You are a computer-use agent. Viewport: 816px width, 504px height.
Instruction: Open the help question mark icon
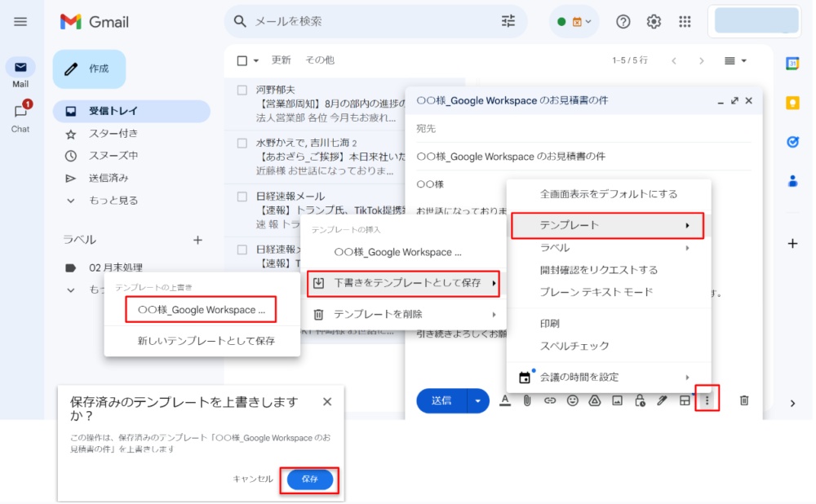[x=623, y=22]
